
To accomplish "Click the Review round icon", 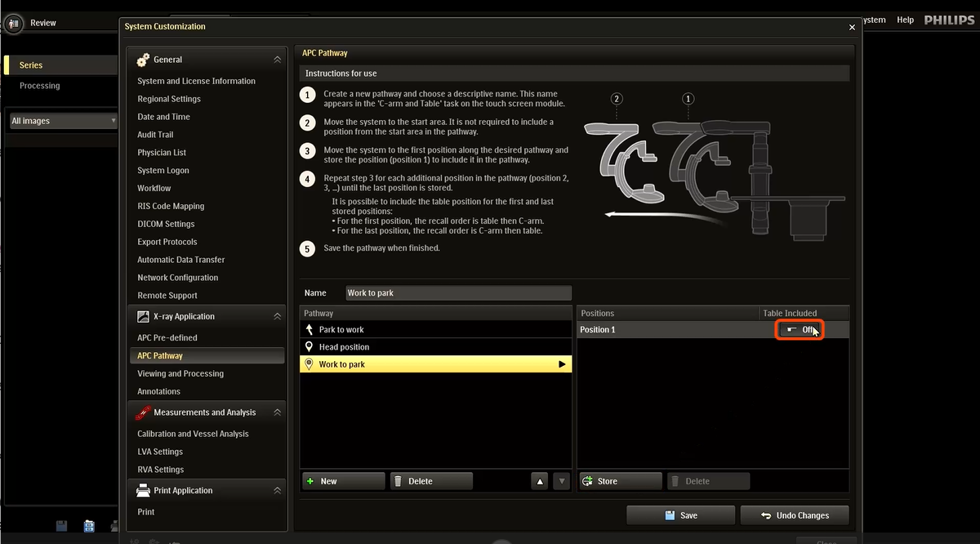I will coord(14,24).
